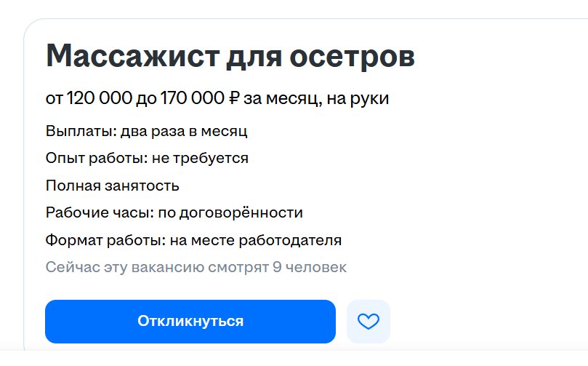Click the 'Полная занятость' line
The image size is (588, 366).
[x=112, y=186]
